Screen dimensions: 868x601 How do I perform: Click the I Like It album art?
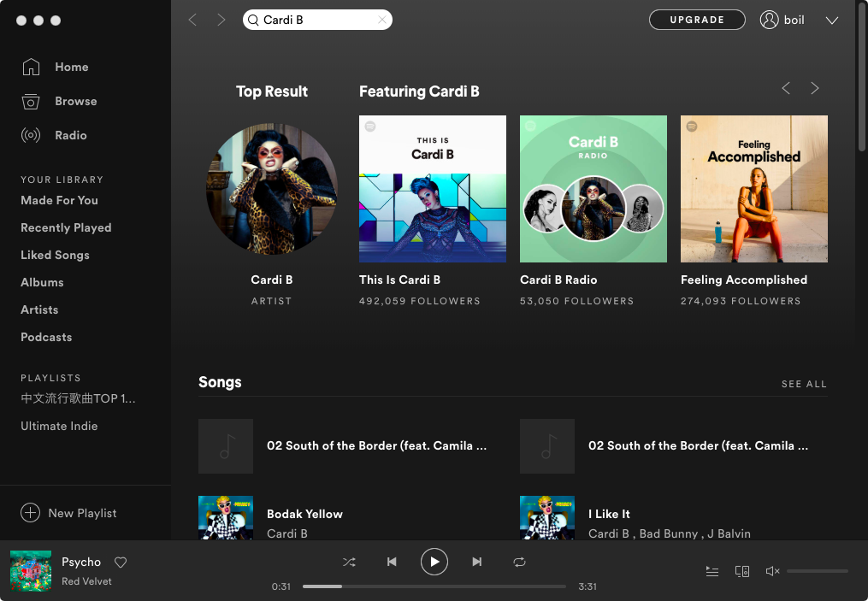(x=547, y=517)
